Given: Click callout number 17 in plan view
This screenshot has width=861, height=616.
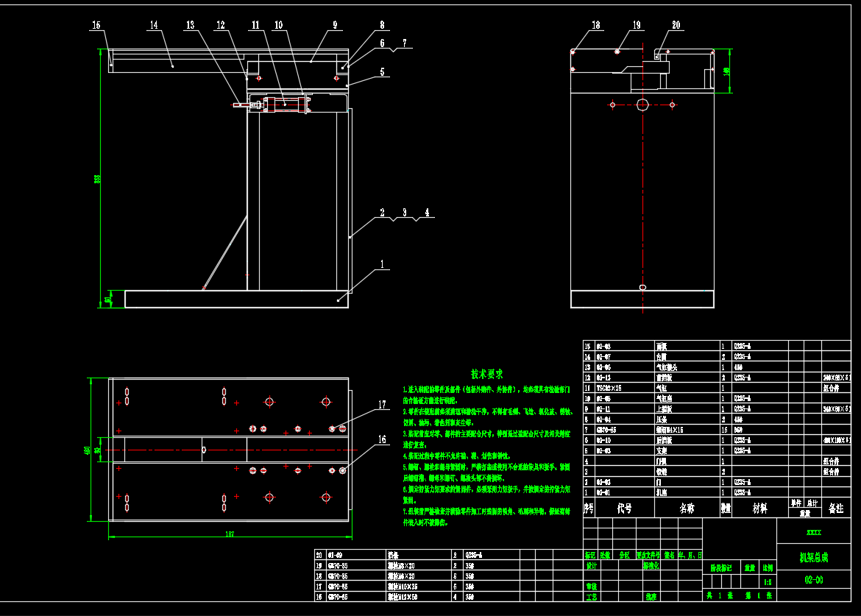Looking at the screenshot, I should coord(382,404).
